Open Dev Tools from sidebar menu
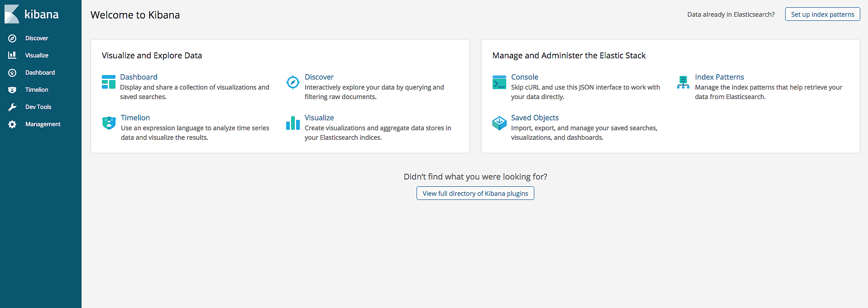Image resolution: width=868 pixels, height=308 pixels. (38, 107)
